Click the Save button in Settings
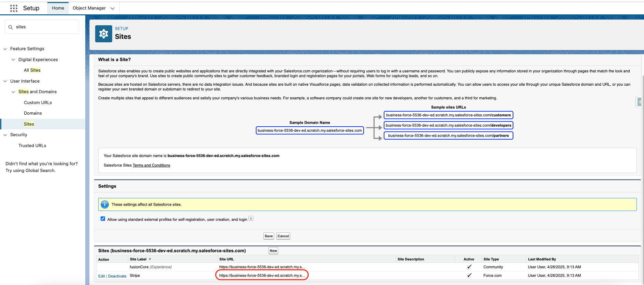This screenshot has width=644, height=285. [269, 236]
